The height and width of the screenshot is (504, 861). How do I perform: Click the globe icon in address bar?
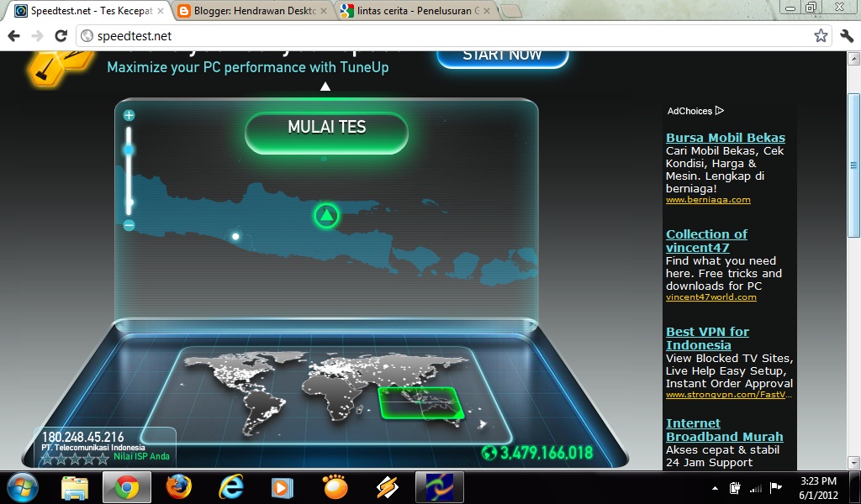[87, 36]
